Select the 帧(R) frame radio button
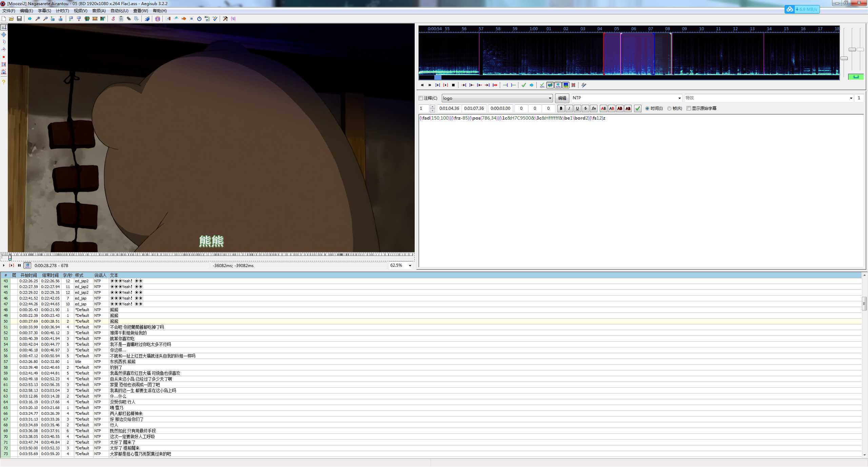The height and width of the screenshot is (467, 868). [675, 108]
